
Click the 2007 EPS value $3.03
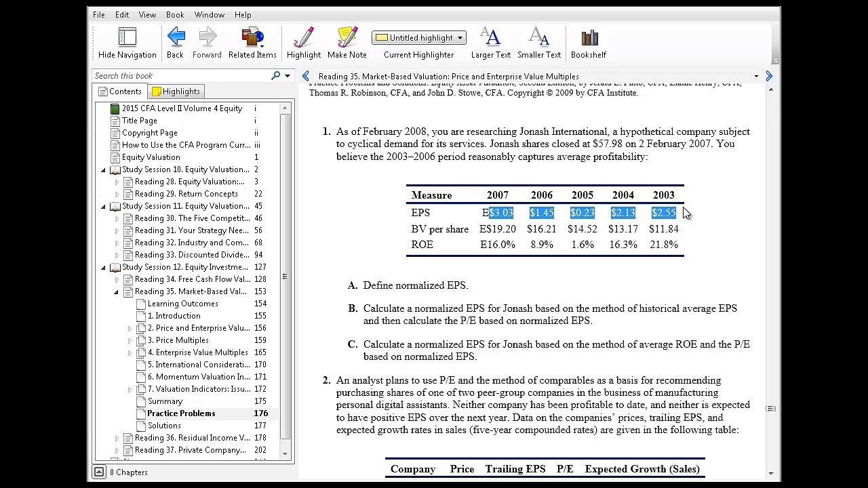point(501,213)
